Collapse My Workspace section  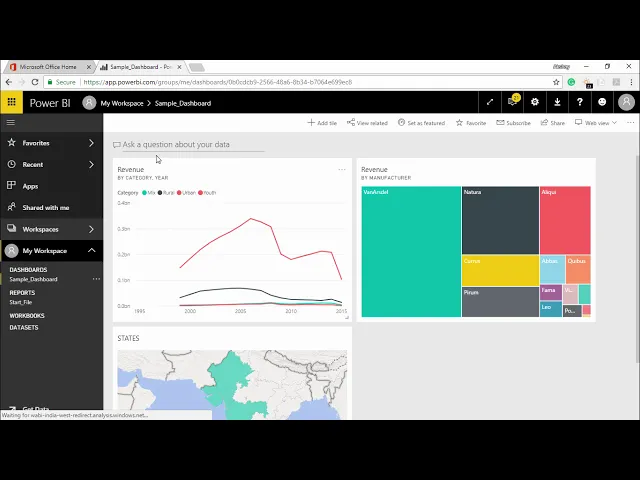[91, 251]
